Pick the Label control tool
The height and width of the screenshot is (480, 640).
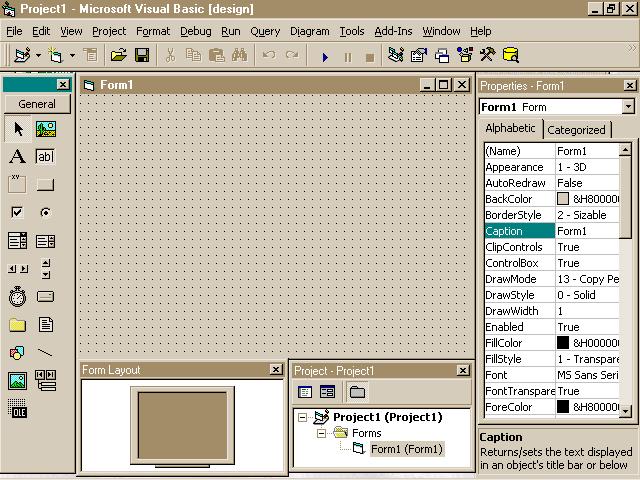tap(18, 157)
